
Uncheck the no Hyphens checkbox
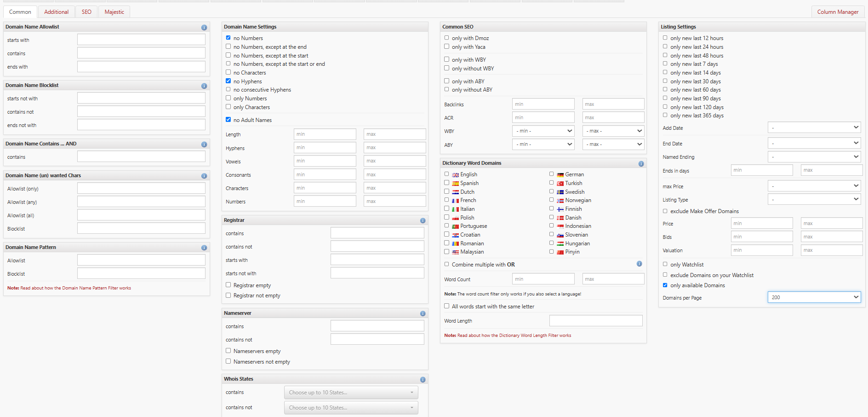[228, 81]
